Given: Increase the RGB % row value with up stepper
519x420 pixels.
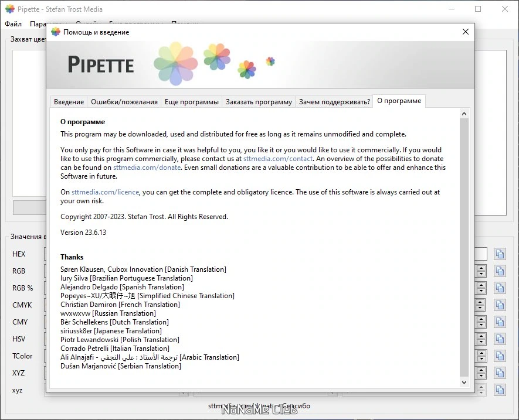Looking at the screenshot, I should point(481,285).
